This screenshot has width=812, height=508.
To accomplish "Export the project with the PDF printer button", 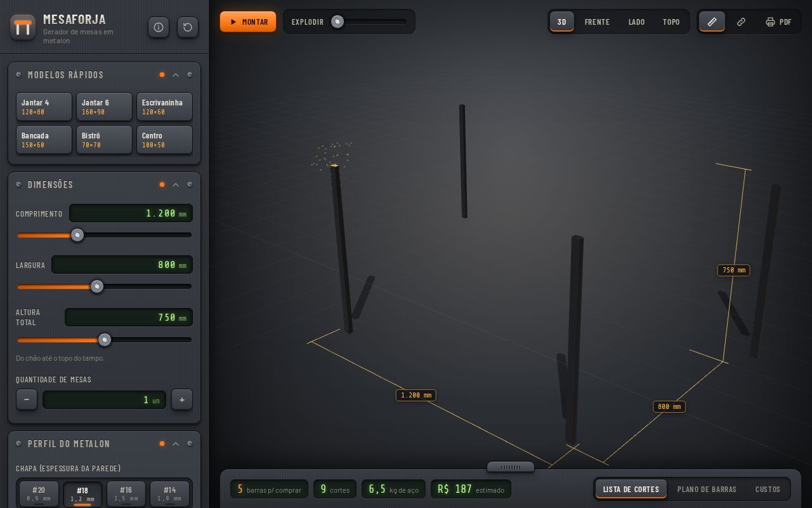I will (778, 22).
